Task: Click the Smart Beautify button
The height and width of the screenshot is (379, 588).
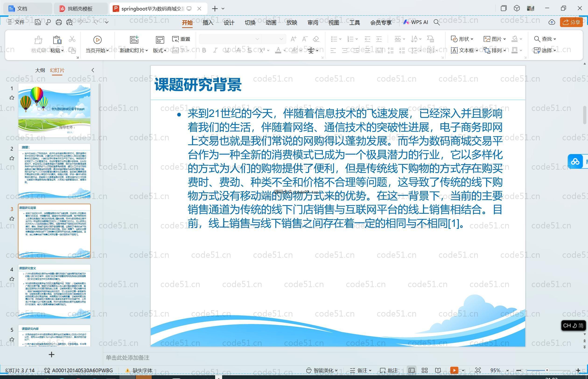Action: (x=322, y=370)
